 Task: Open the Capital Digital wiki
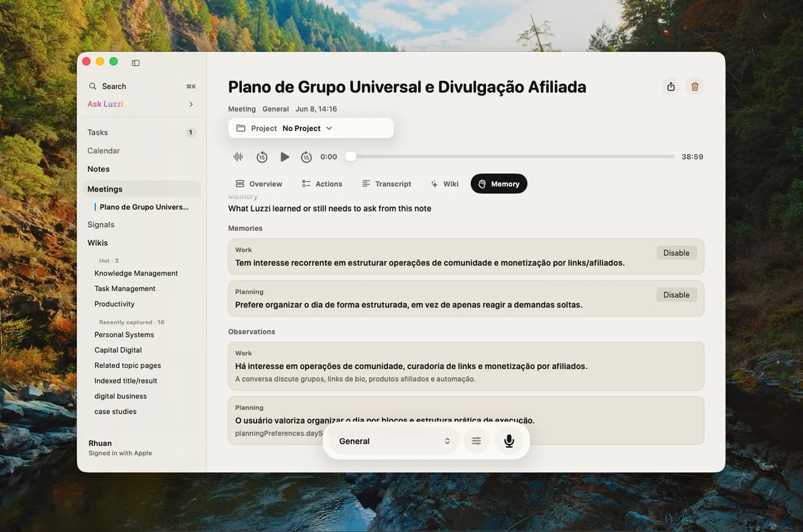[118, 350]
